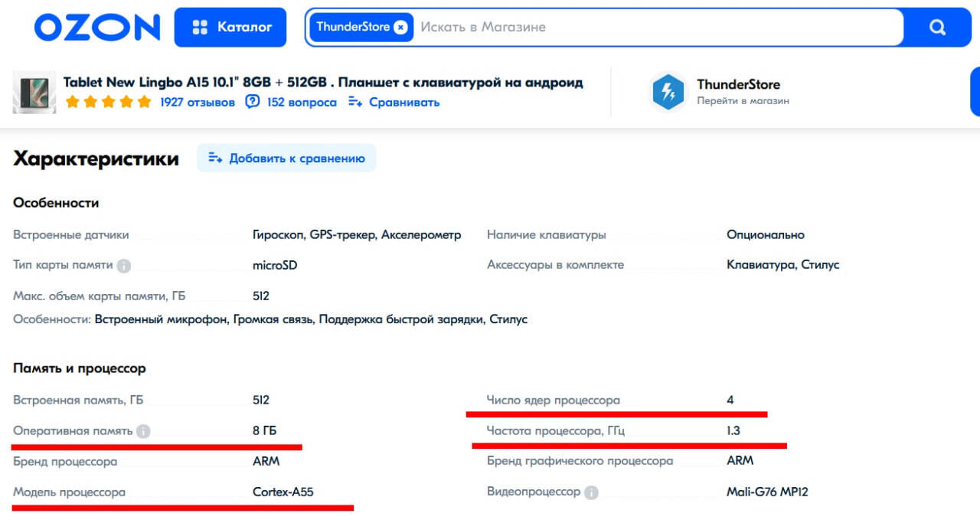The image size is (980, 520).
Task: Click the 8 ГБ RAM value
Action: point(265,431)
